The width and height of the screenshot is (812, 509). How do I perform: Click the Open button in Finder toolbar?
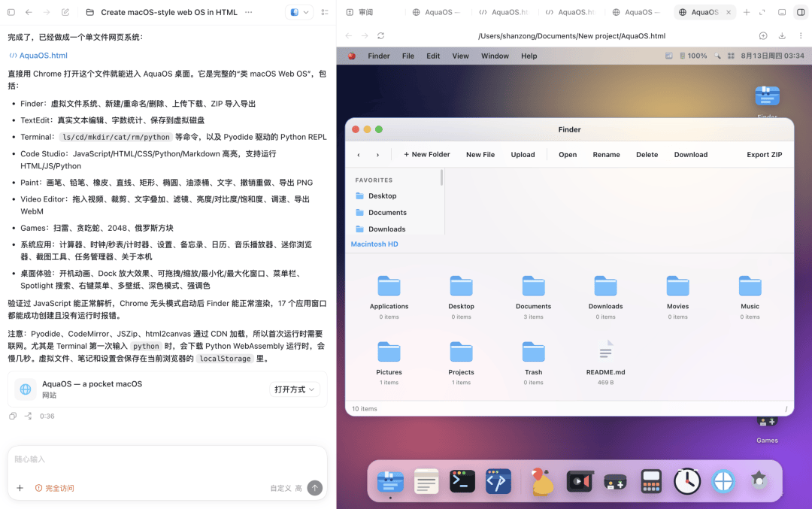[568, 155]
